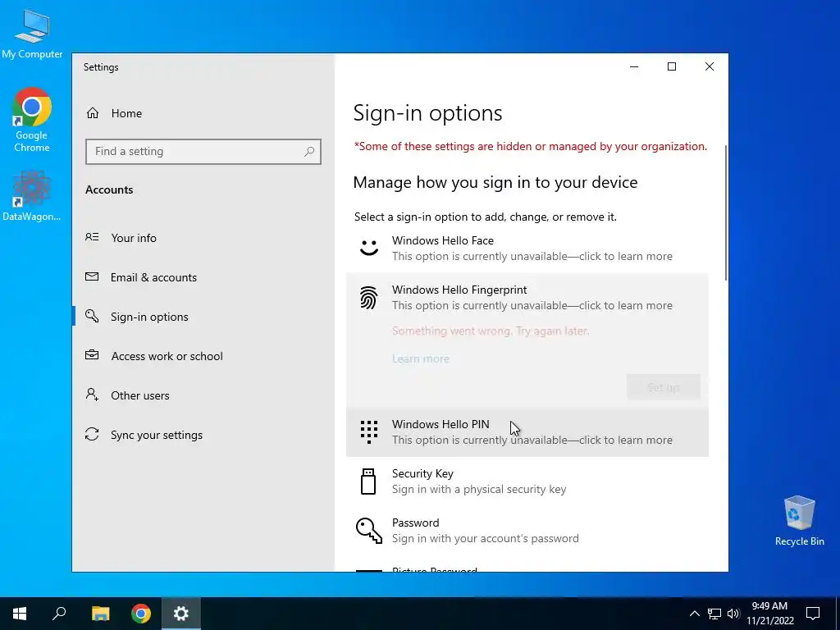Select the Recycle Bin desktop icon
Viewport: 840px width, 630px height.
click(x=799, y=521)
